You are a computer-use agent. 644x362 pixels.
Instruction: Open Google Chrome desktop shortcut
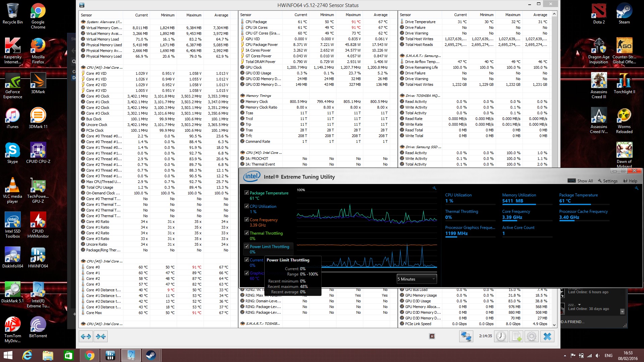coord(38,16)
